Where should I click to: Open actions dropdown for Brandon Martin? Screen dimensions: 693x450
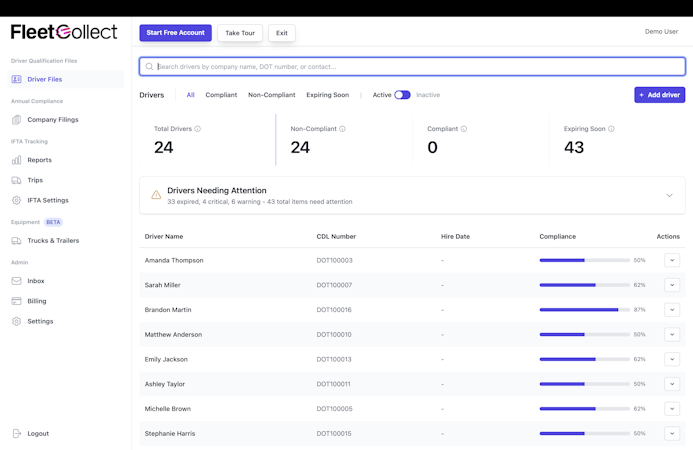(672, 310)
